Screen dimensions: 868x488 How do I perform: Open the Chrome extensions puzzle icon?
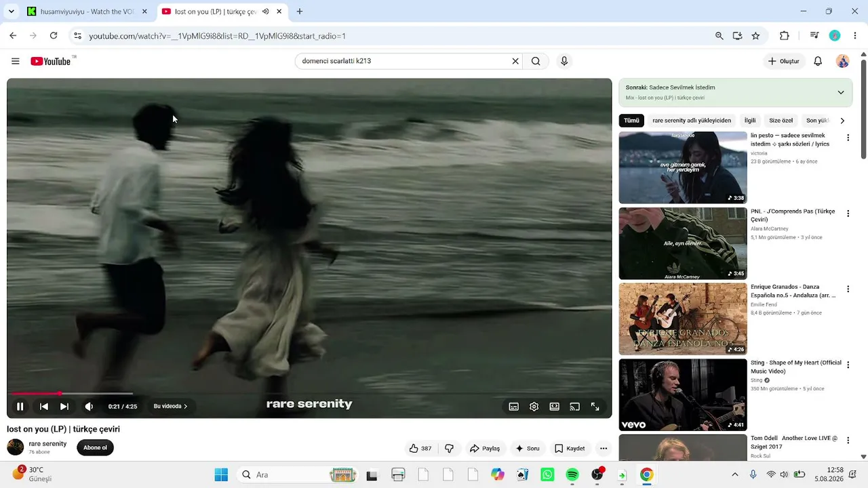pos(785,36)
